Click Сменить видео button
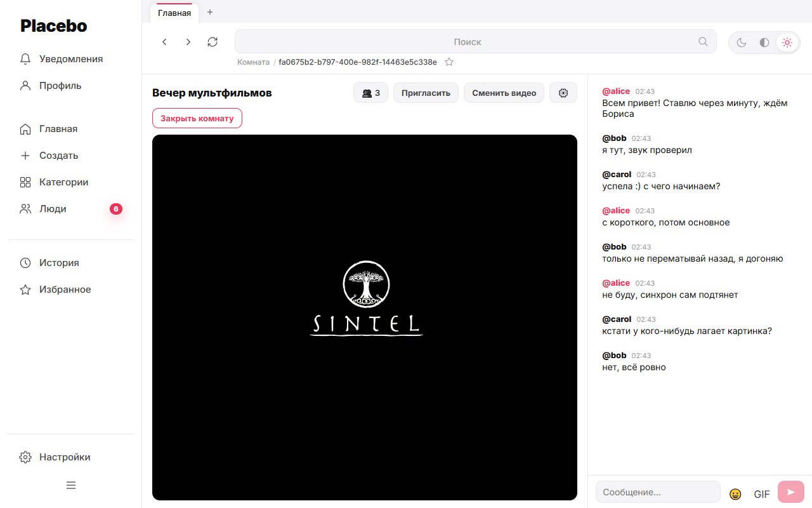This screenshot has width=812, height=508. pyautogui.click(x=504, y=93)
